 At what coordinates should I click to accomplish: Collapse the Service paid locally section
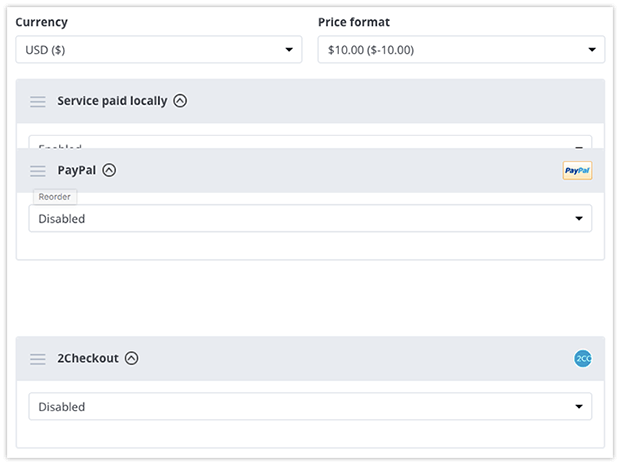coord(180,101)
